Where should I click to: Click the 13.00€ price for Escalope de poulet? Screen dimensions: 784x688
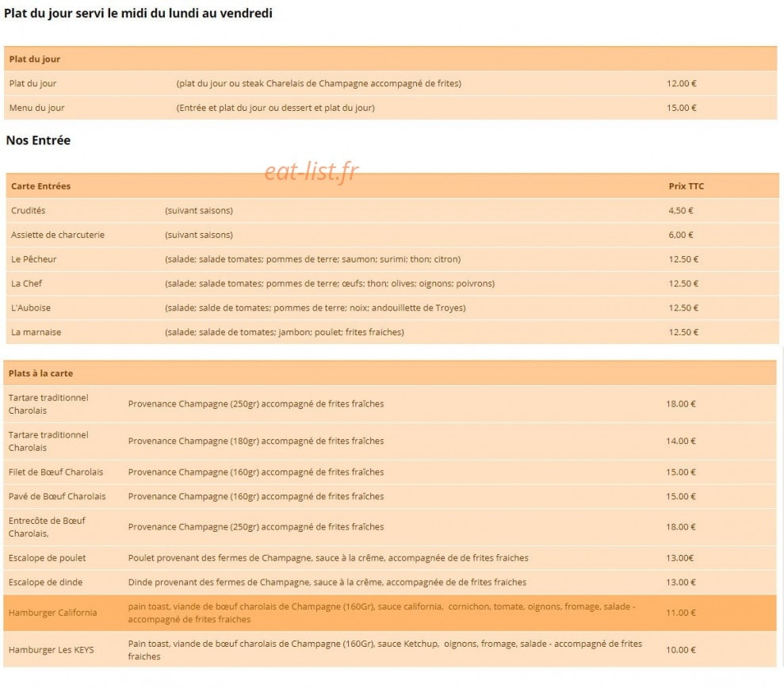point(679,558)
